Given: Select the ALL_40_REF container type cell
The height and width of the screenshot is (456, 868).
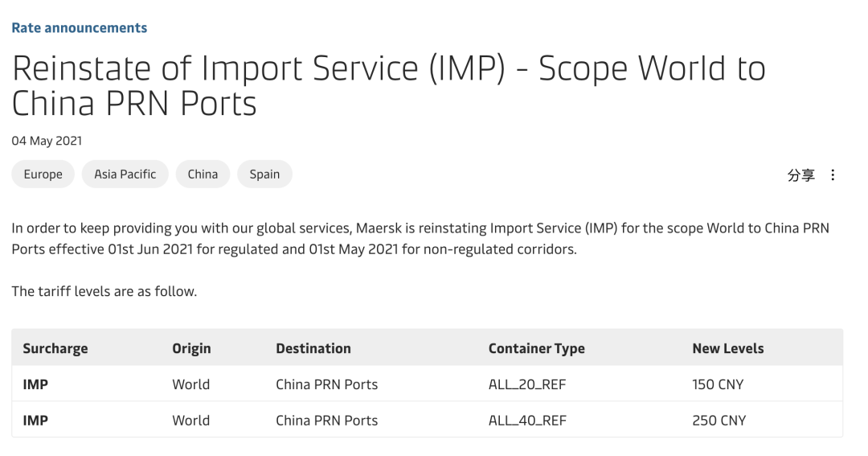Looking at the screenshot, I should 526,421.
